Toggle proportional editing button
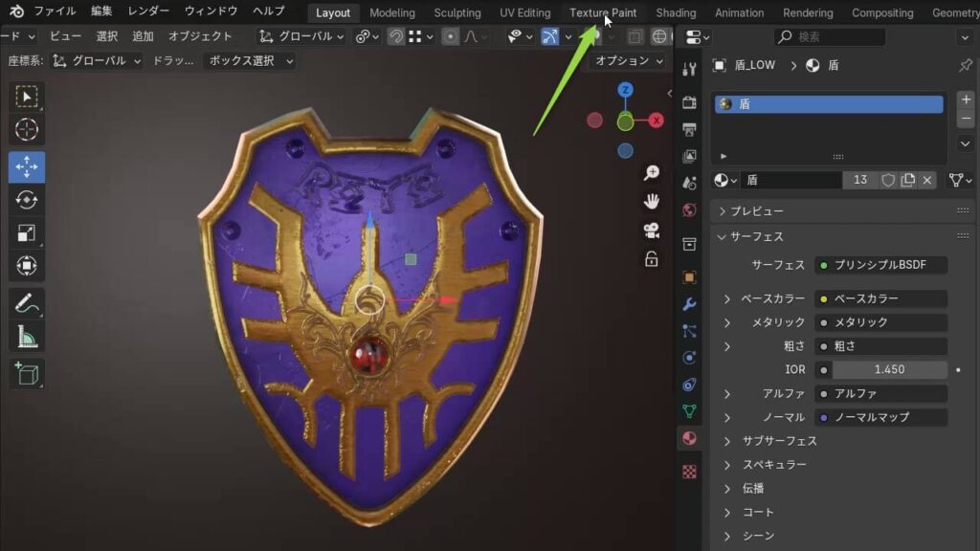The width and height of the screenshot is (980, 551). [450, 37]
